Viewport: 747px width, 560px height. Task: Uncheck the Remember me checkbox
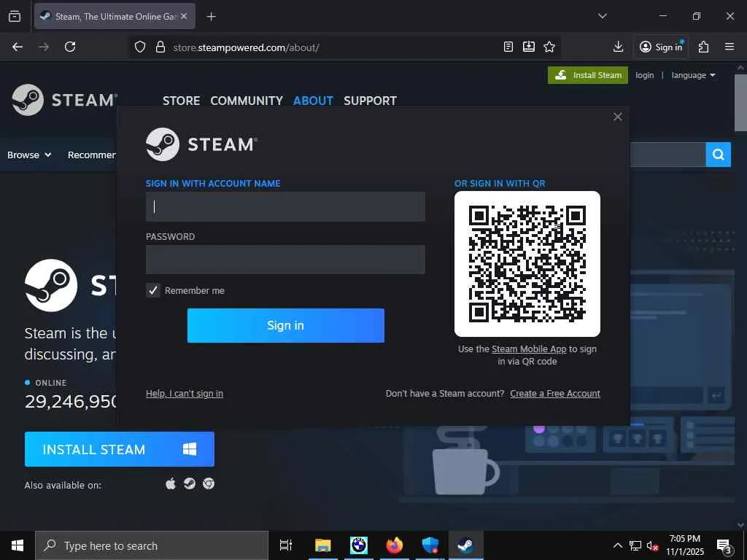[153, 290]
